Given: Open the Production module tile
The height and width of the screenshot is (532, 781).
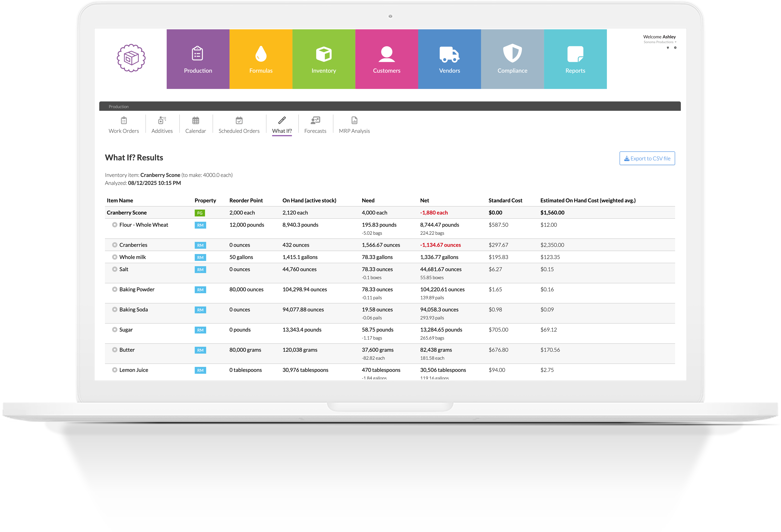Looking at the screenshot, I should pyautogui.click(x=198, y=59).
